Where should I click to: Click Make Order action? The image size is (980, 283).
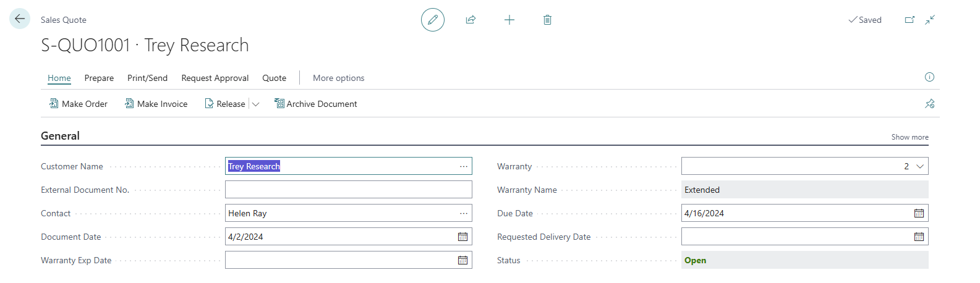tap(79, 104)
